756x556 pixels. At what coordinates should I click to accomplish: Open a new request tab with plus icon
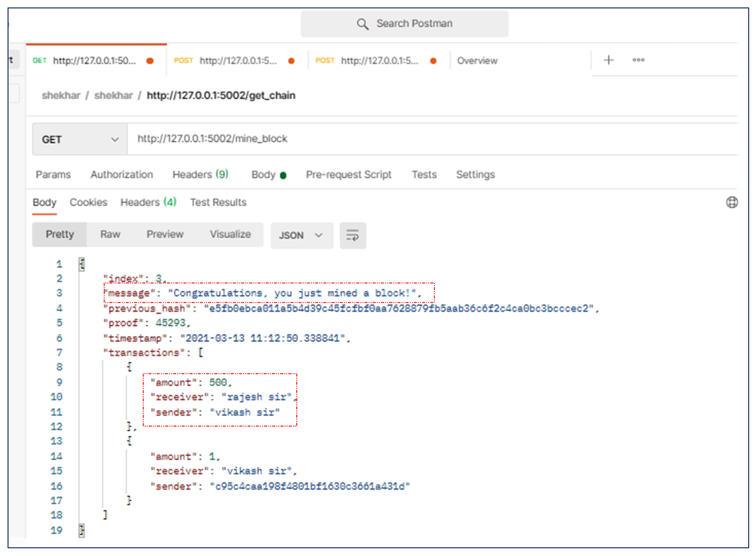[x=608, y=60]
